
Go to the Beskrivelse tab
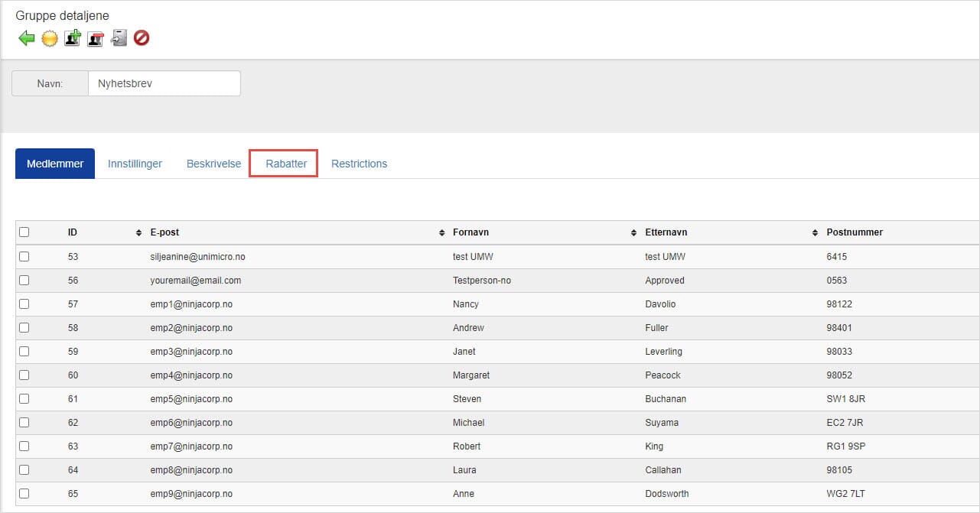coord(213,164)
